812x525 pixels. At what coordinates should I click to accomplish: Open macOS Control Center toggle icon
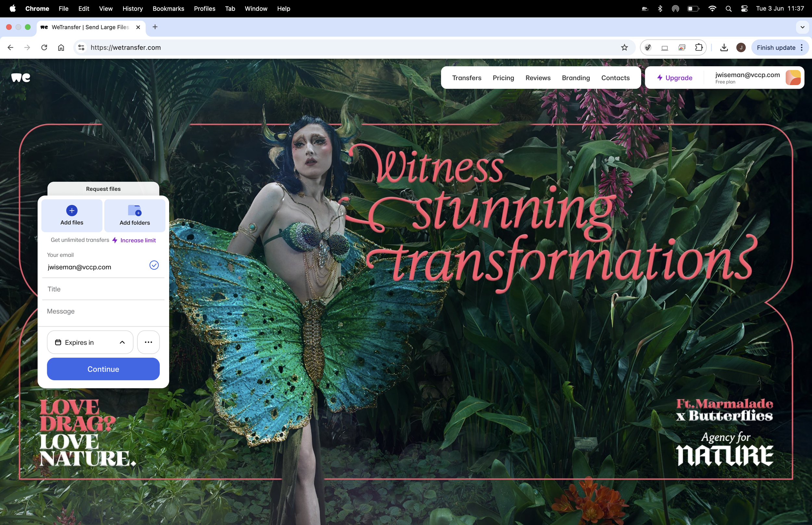(744, 8)
